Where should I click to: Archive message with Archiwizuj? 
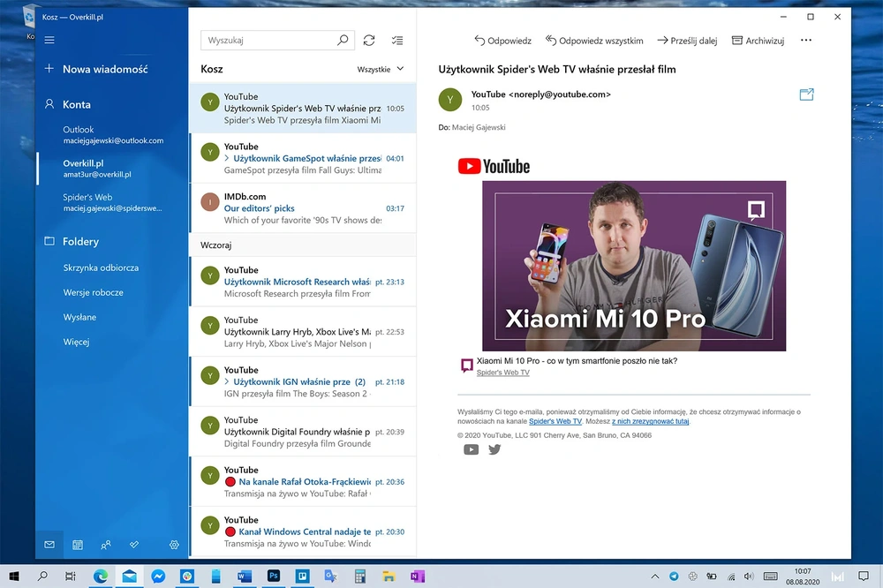tap(758, 41)
